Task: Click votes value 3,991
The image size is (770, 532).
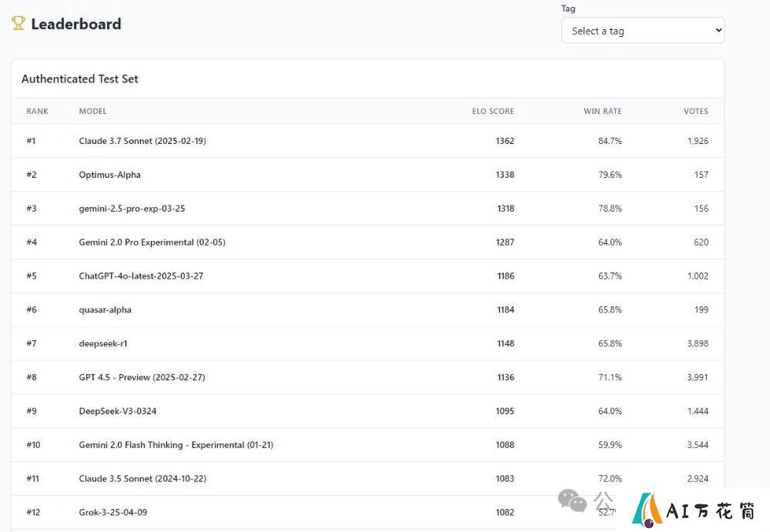Action: click(x=698, y=377)
